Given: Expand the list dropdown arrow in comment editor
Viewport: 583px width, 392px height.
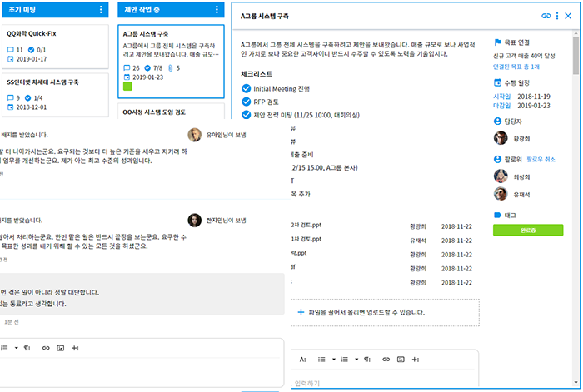Looking at the screenshot, I should point(16,348).
